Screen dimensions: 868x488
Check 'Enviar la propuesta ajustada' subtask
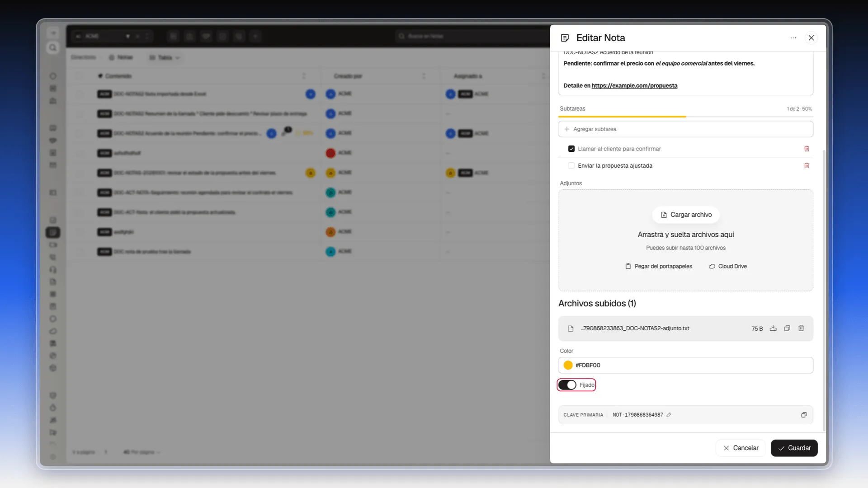pyautogui.click(x=571, y=166)
